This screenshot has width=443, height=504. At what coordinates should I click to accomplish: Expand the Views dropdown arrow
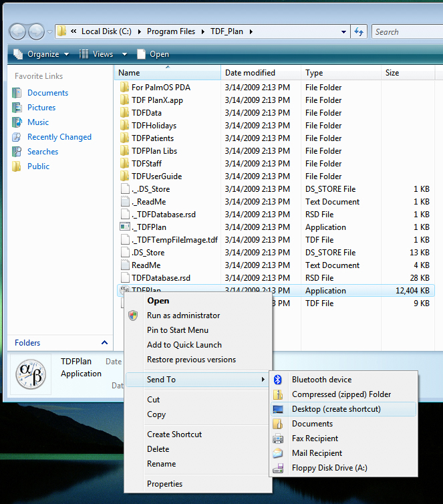pyautogui.click(x=125, y=54)
